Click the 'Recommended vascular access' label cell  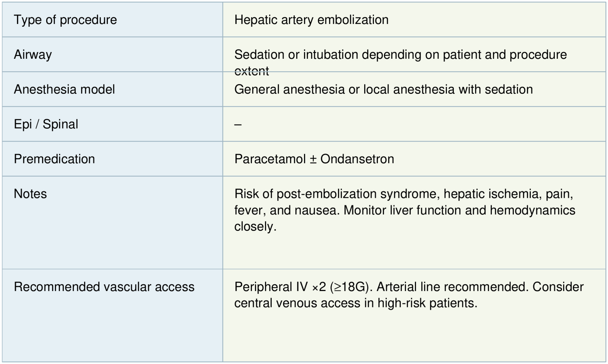[x=104, y=287]
